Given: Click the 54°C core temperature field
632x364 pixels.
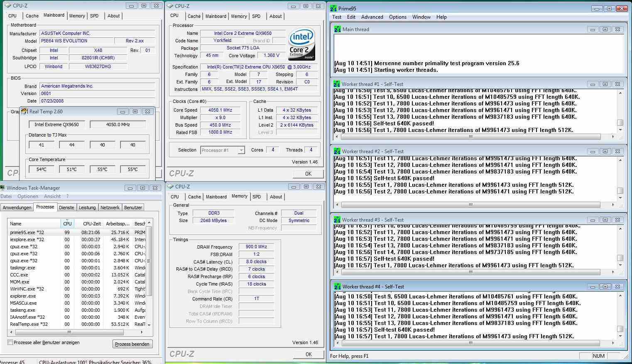Looking at the screenshot, I should 41,169.
